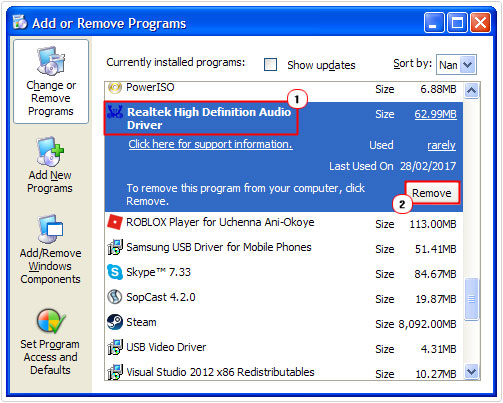Click the program list scrollbar thumb
503x403 pixels.
pyautogui.click(x=472, y=299)
